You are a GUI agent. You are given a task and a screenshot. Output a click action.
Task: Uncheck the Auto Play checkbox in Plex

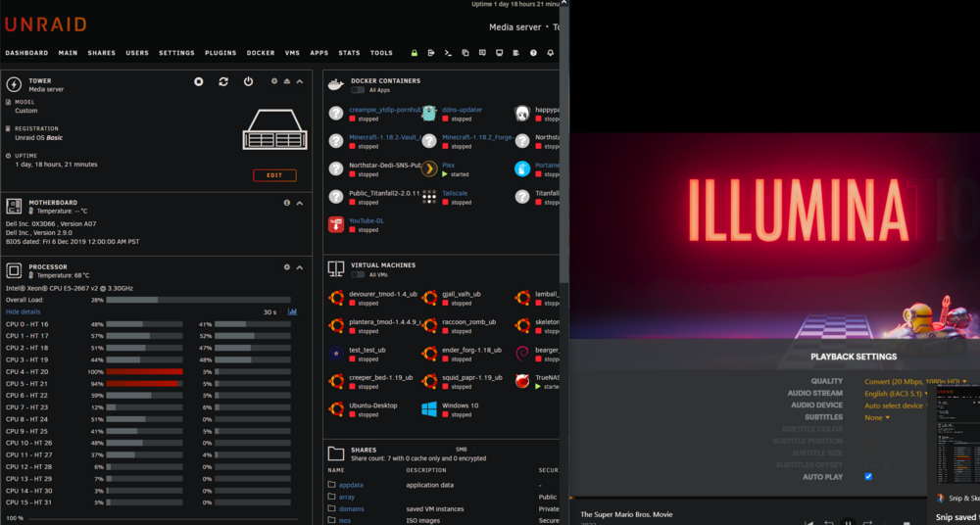tap(868, 477)
